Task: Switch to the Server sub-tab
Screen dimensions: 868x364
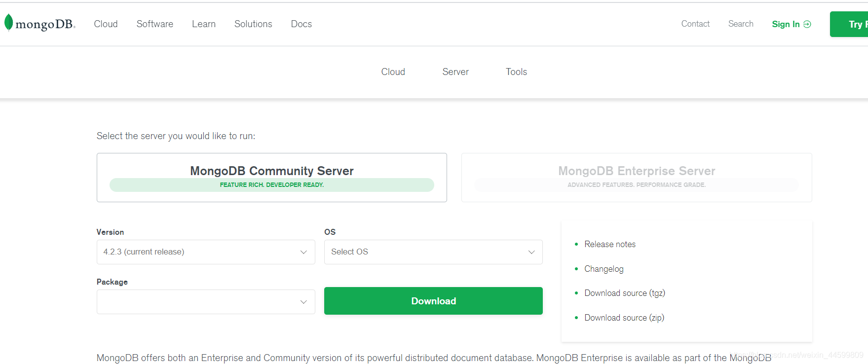Action: (455, 72)
